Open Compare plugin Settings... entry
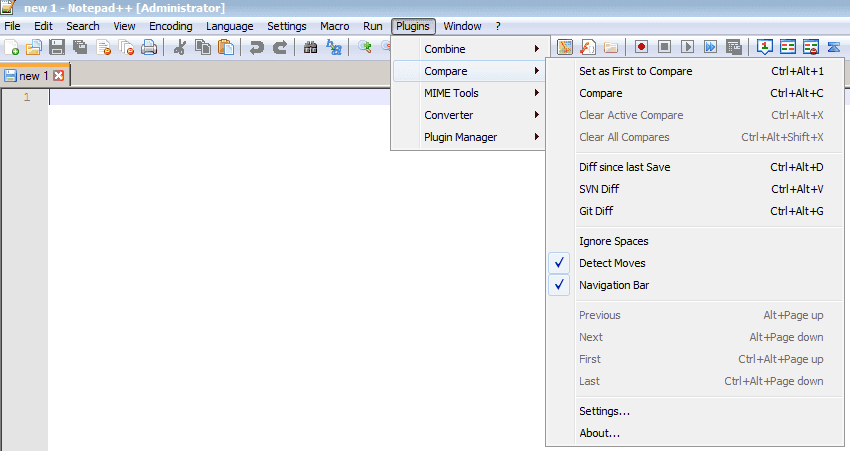The image size is (850, 451). (694, 411)
